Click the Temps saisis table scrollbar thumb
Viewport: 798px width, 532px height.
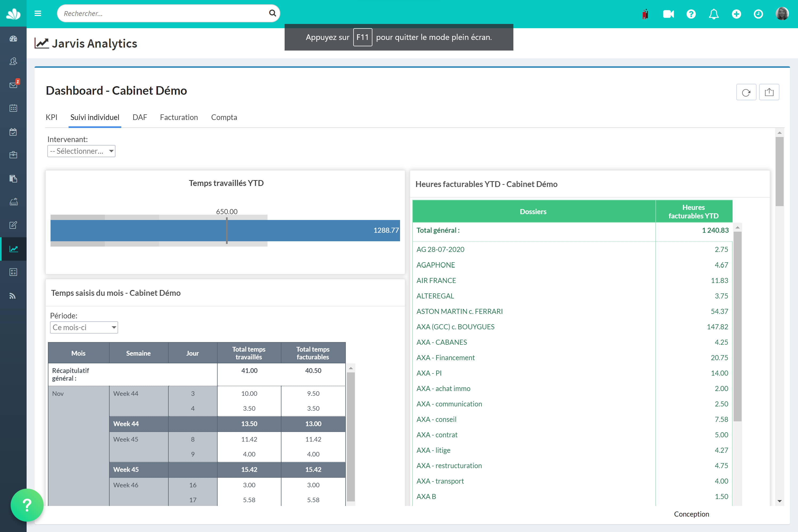coord(351,437)
